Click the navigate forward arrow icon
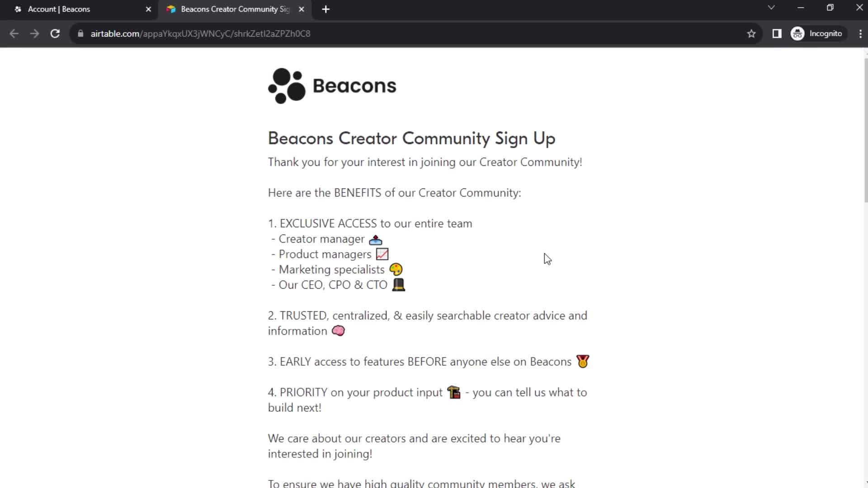Image resolution: width=868 pixels, height=488 pixels. [34, 33]
